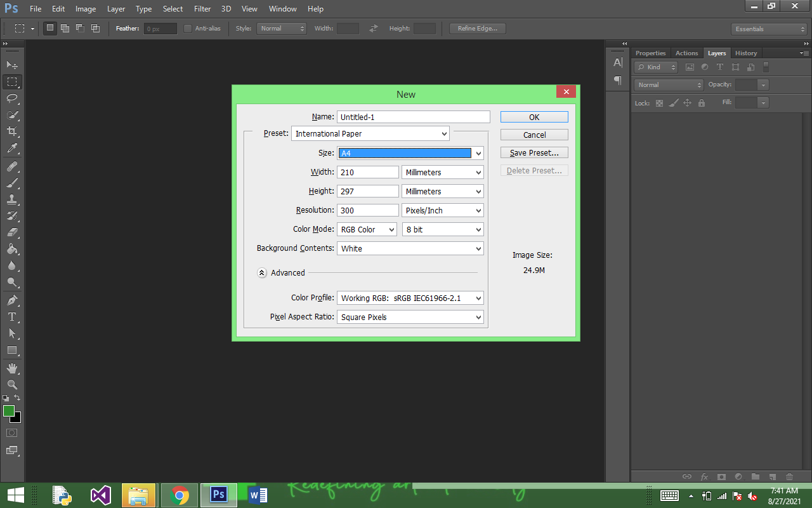Open the Preset dropdown in New dialog
The height and width of the screenshot is (508, 812).
[x=370, y=133]
